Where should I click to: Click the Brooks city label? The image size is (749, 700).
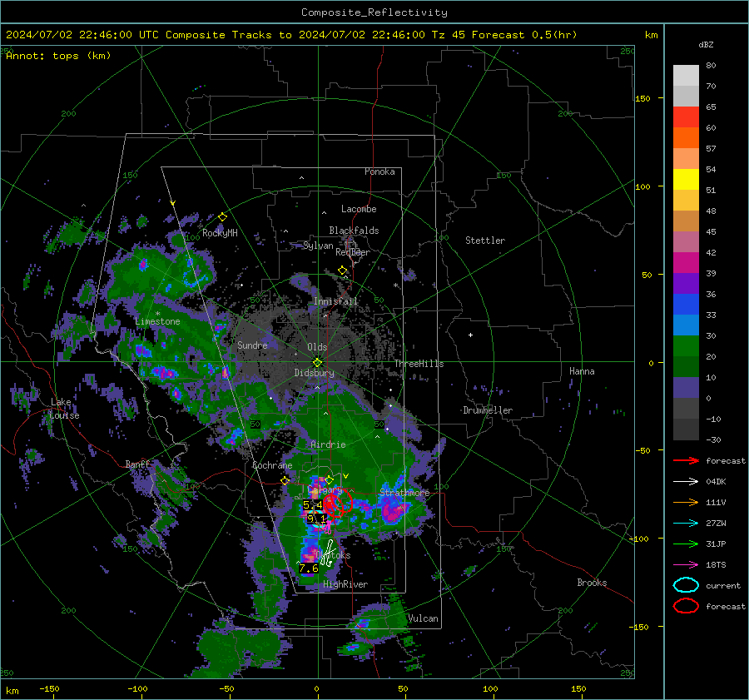pos(592,583)
